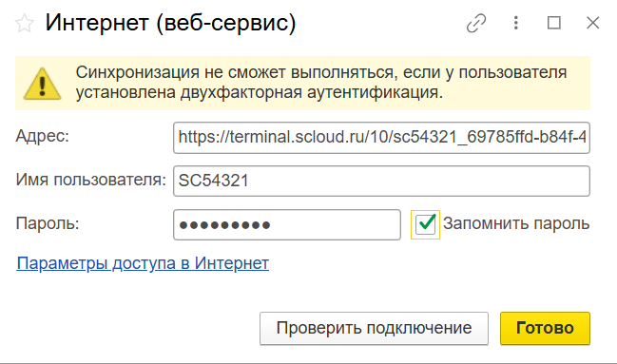Viewport: 617px width, 364px height.
Task: Maximize the Интернет (веб-сервис) dialog
Action: pyautogui.click(x=554, y=23)
